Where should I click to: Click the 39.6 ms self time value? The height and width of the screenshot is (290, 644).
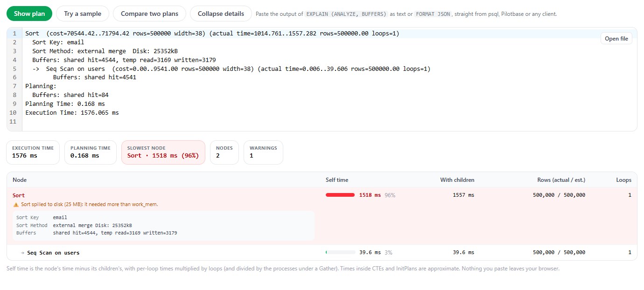tap(370, 252)
